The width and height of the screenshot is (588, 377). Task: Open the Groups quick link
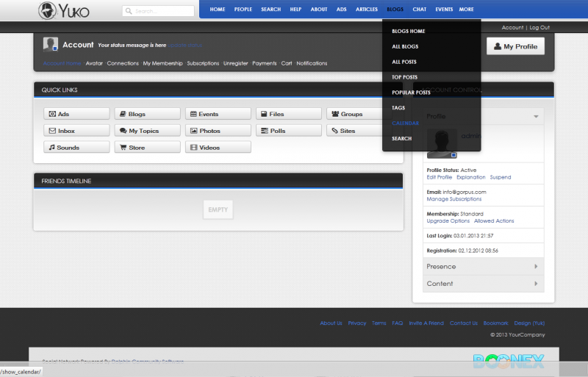pos(354,114)
